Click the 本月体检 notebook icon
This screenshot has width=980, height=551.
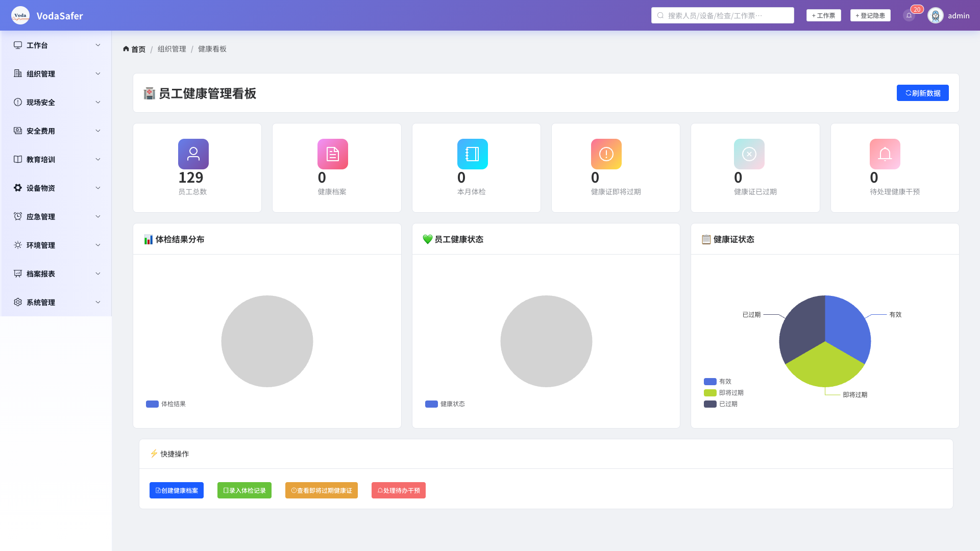pos(473,154)
